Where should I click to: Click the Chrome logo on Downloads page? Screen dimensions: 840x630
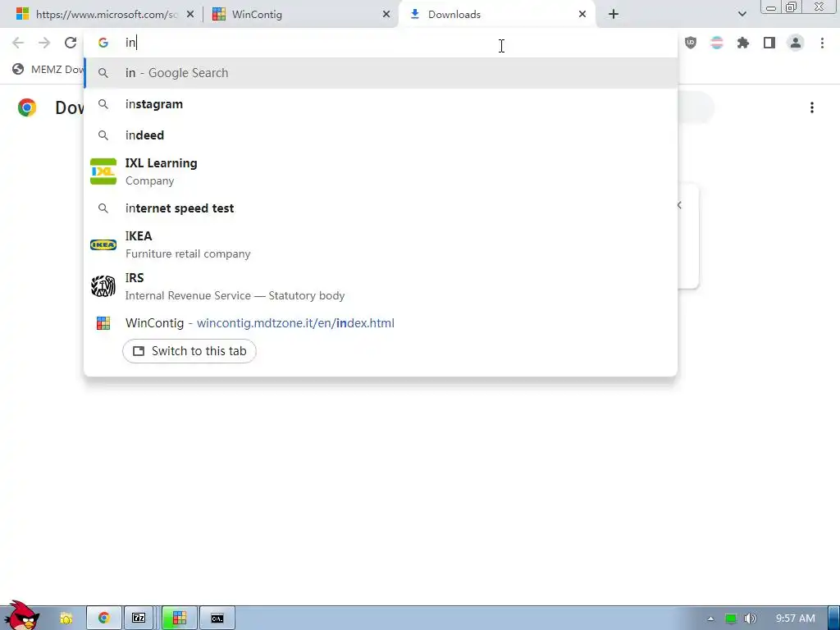tap(27, 107)
